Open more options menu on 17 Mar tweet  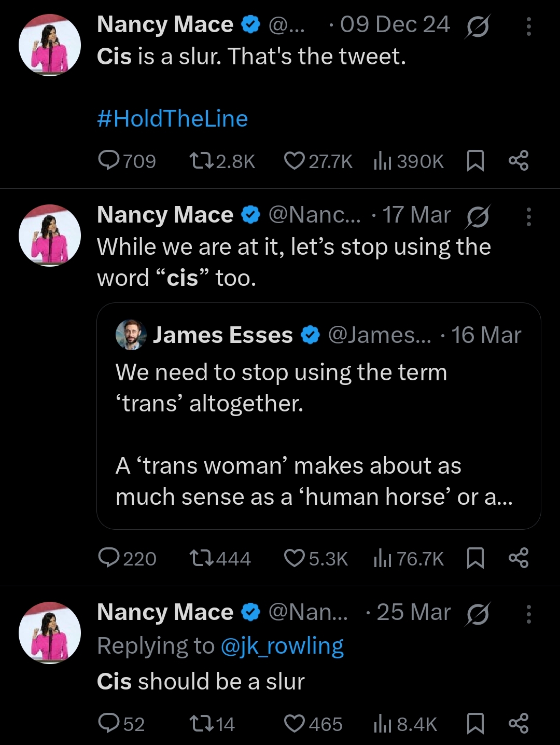tap(528, 216)
